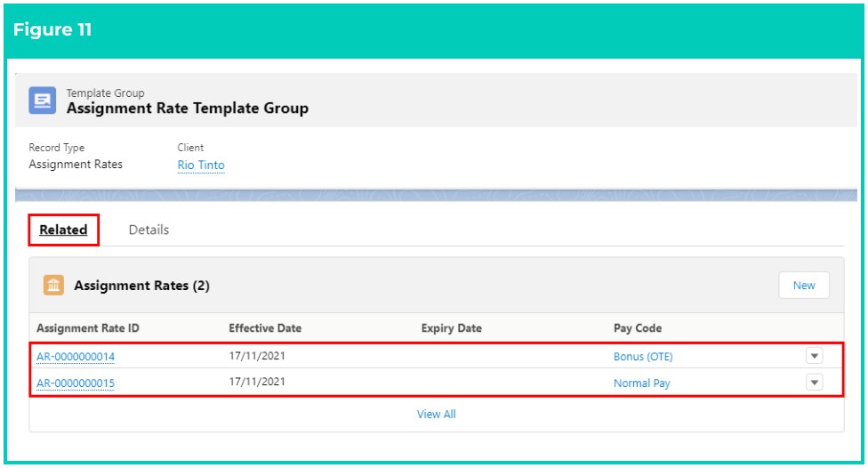Image resolution: width=868 pixels, height=468 pixels.
Task: Click the Expiry Date column header
Action: tap(451, 328)
